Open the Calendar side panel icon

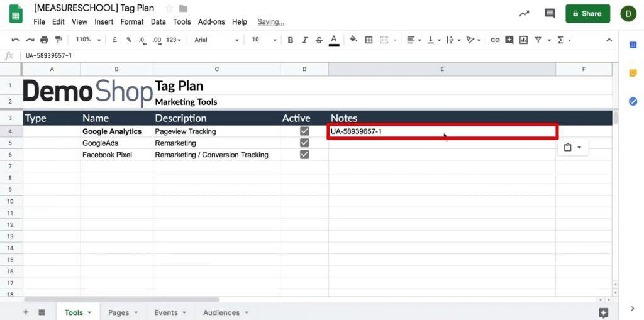click(x=633, y=45)
